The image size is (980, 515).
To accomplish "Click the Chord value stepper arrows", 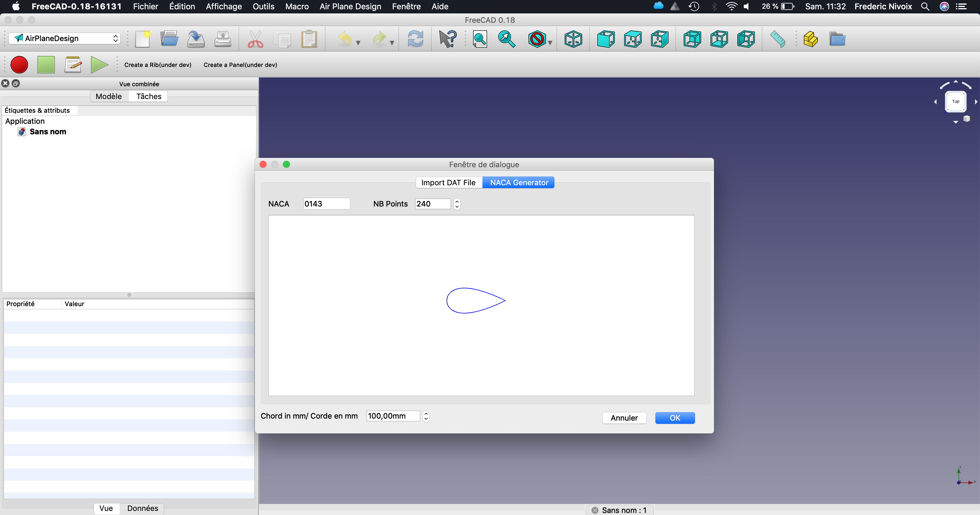I will coord(426,416).
